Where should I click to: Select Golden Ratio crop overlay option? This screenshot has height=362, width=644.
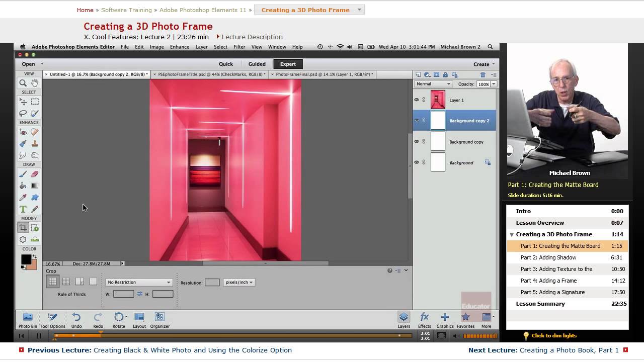coord(79,282)
